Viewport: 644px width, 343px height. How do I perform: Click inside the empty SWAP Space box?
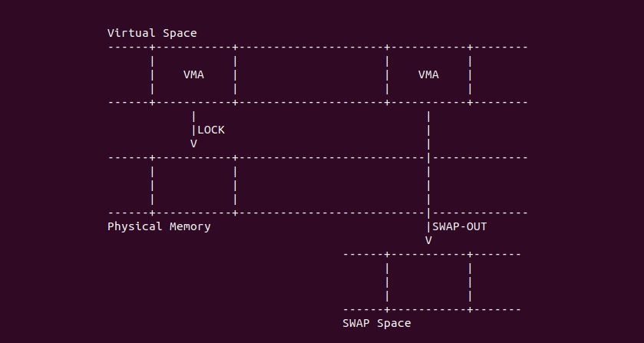pyautogui.click(x=428, y=282)
